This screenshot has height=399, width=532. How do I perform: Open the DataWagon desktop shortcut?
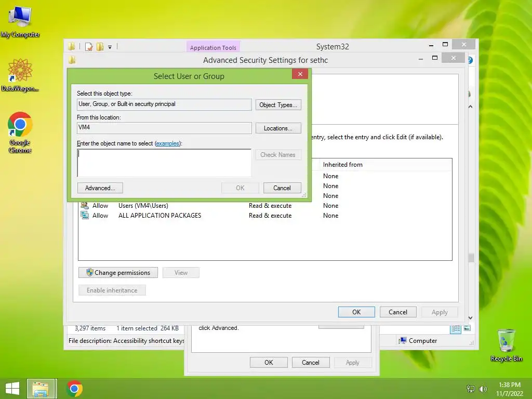pyautogui.click(x=20, y=75)
